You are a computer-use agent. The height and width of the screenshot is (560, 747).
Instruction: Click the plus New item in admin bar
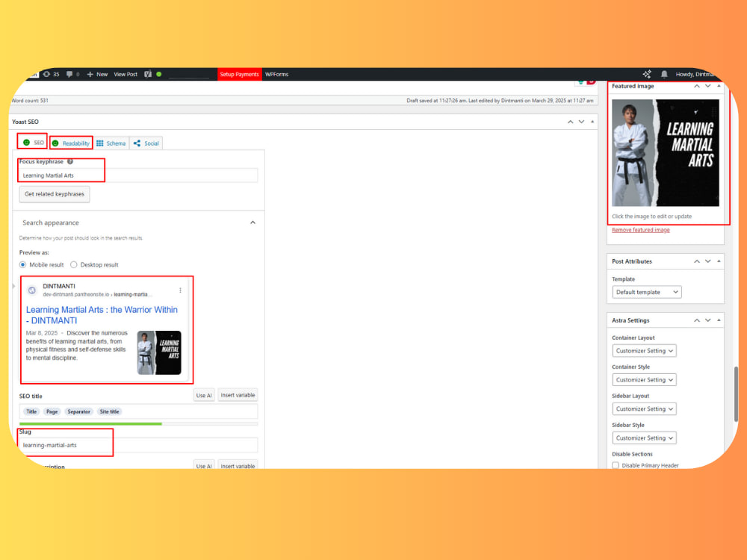point(97,74)
